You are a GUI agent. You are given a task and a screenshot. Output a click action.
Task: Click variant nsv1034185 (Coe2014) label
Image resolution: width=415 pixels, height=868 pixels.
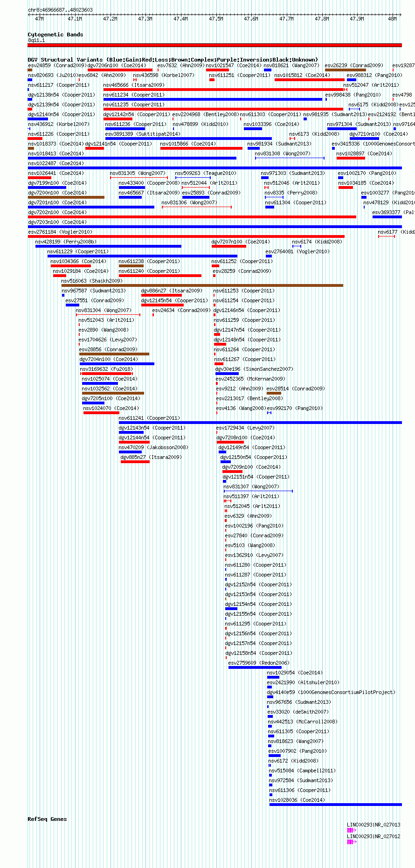(366, 183)
